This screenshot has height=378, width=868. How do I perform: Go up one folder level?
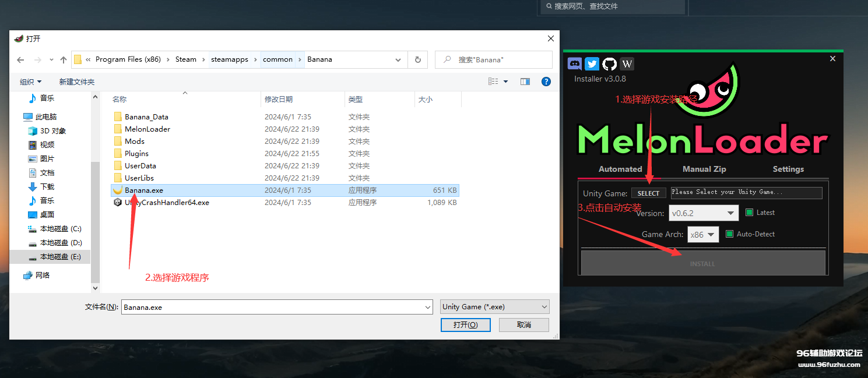coord(64,60)
